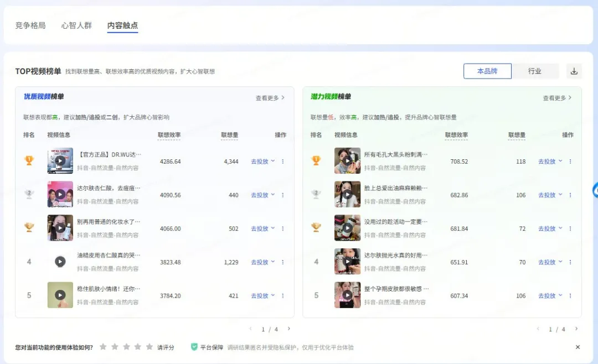This screenshot has height=364, width=598.
Task: Play the 达尔肤杏仁酸 video thumbnail
Action: [x=60, y=195]
